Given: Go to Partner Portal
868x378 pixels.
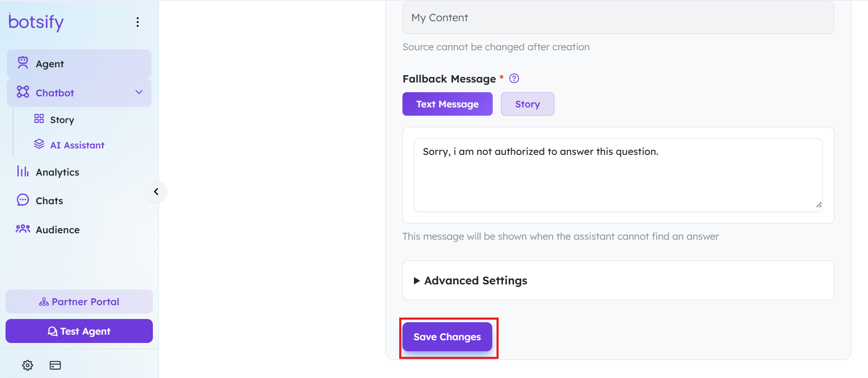Looking at the screenshot, I should coord(79,301).
